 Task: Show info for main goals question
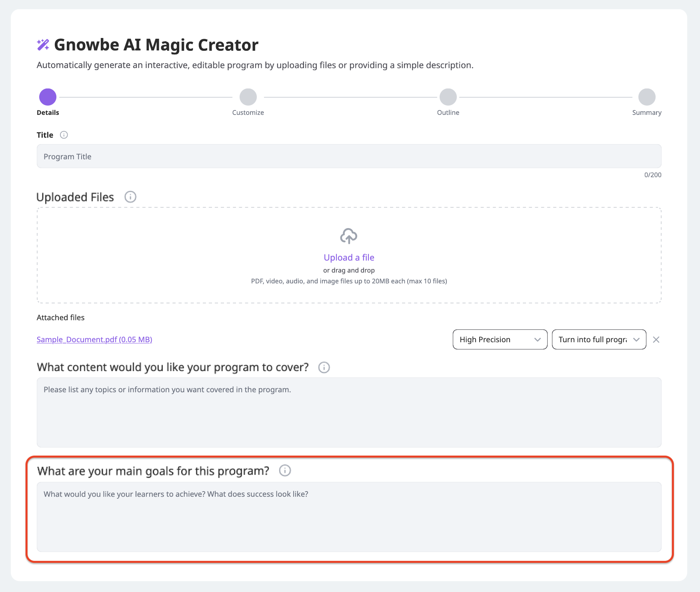(x=285, y=470)
